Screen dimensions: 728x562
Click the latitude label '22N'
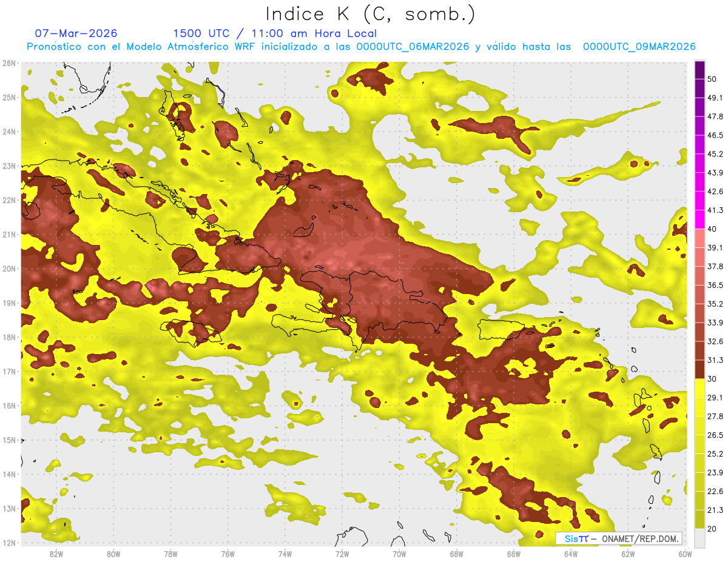(10, 200)
